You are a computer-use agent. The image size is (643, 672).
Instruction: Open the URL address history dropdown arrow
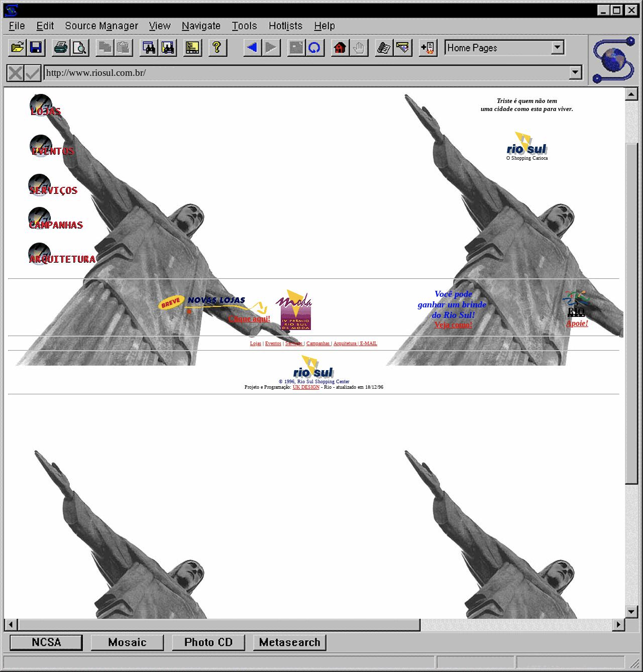coord(576,73)
